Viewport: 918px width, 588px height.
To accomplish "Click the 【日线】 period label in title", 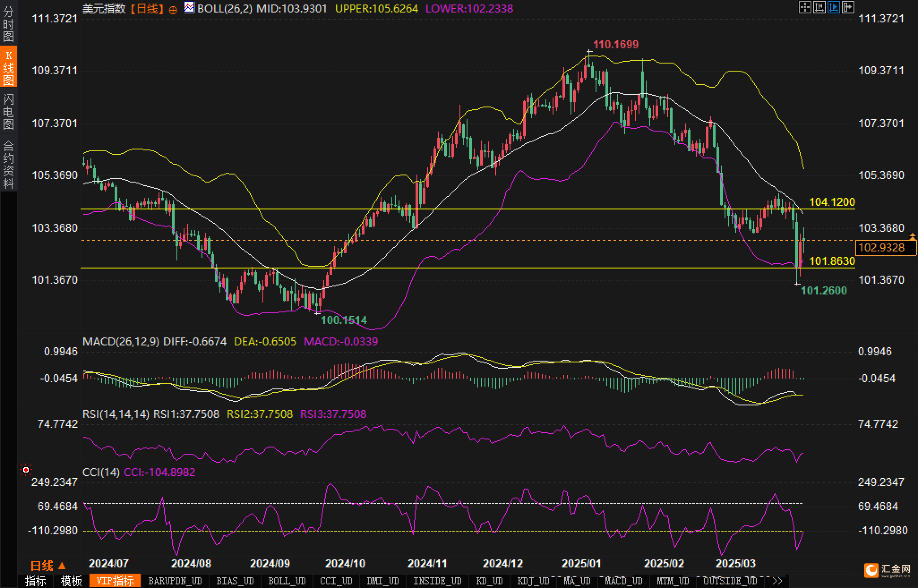I will 147,9.
